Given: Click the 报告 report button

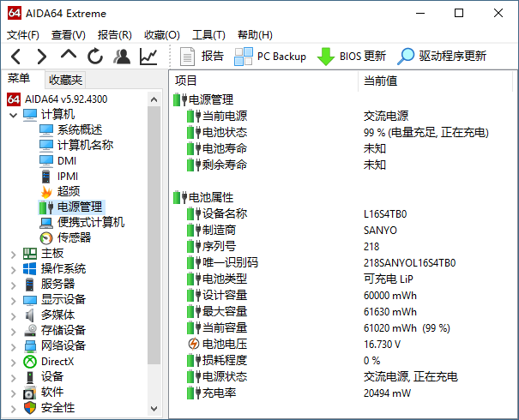Looking at the screenshot, I should point(202,57).
